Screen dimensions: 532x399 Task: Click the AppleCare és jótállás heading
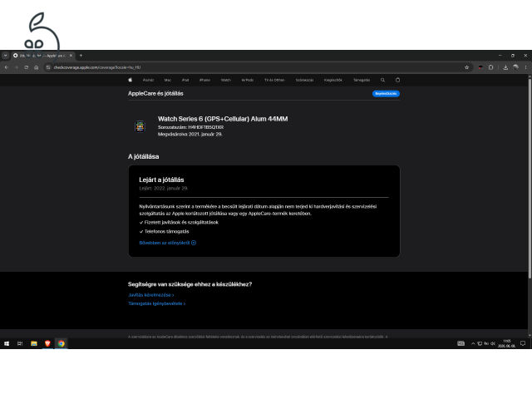(x=155, y=93)
